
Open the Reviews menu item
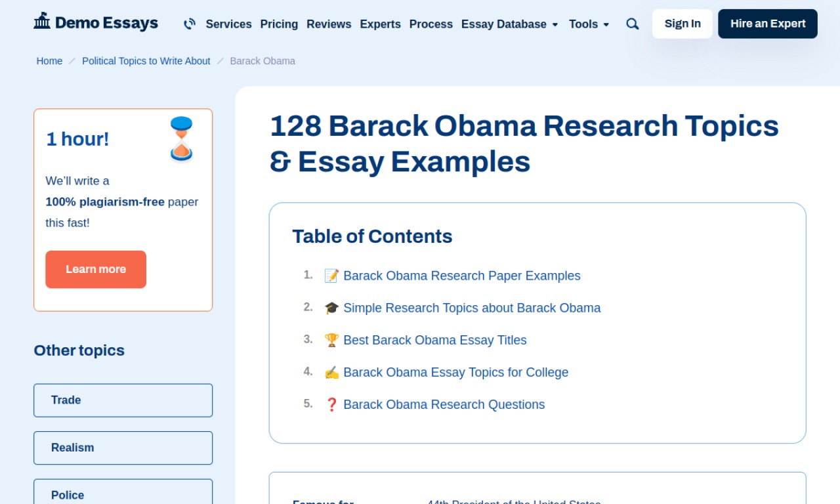click(329, 24)
